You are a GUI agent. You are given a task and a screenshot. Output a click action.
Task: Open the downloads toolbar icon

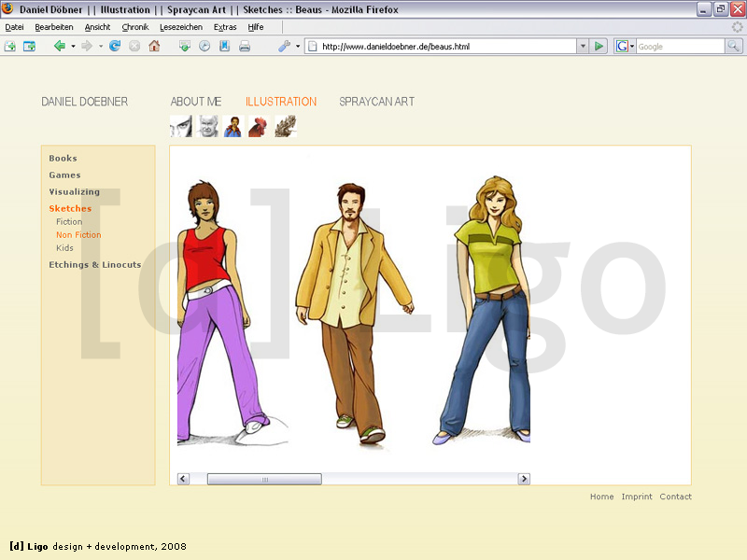click(184, 46)
